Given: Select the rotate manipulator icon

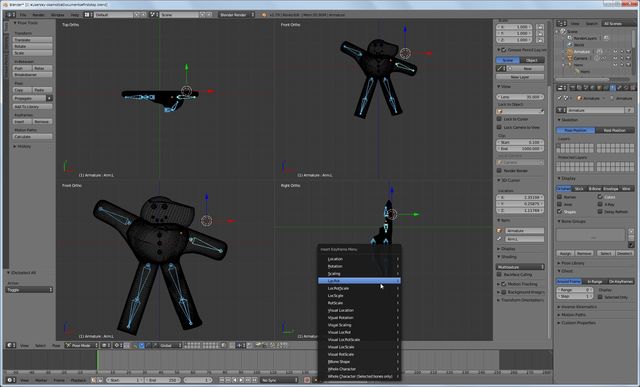Looking at the screenshot, I should [148, 345].
